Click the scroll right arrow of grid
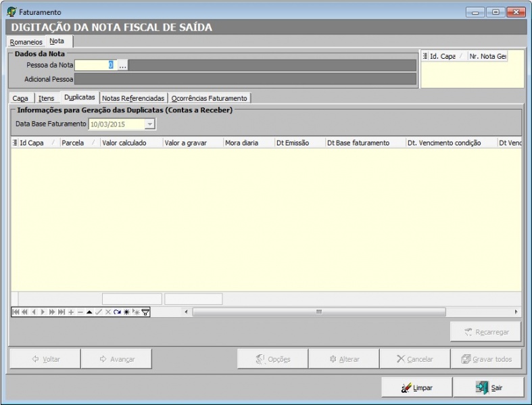The width and height of the screenshot is (532, 405). pyautogui.click(x=516, y=312)
